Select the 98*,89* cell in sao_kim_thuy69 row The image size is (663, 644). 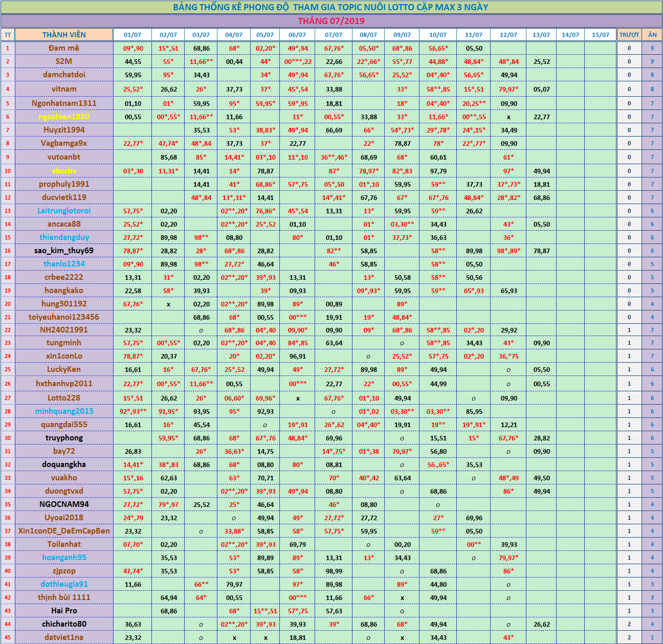pyautogui.click(x=509, y=251)
